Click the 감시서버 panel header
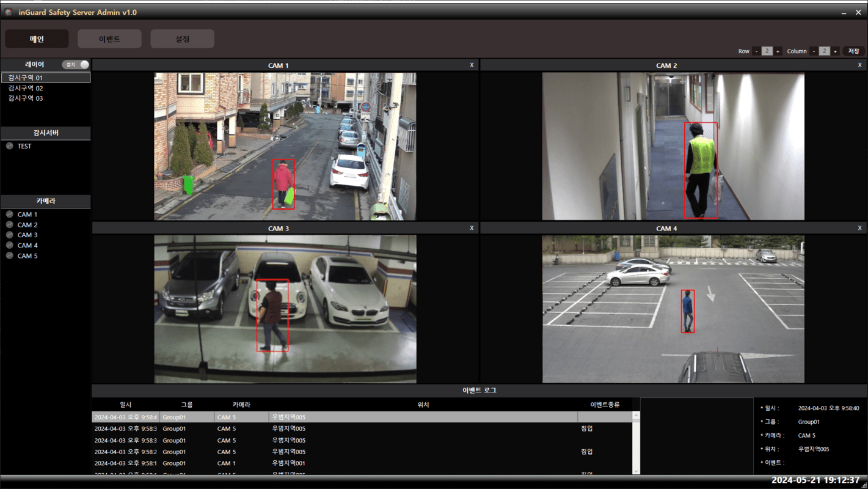 46,133
